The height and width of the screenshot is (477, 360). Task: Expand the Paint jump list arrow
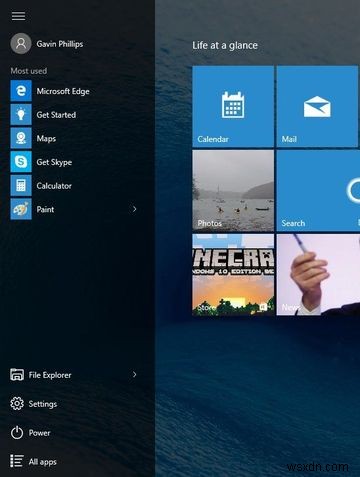tap(135, 209)
